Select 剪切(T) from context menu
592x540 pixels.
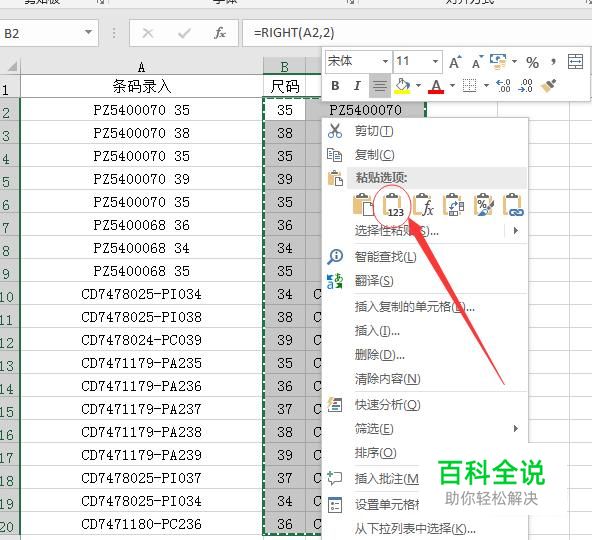[425, 131]
